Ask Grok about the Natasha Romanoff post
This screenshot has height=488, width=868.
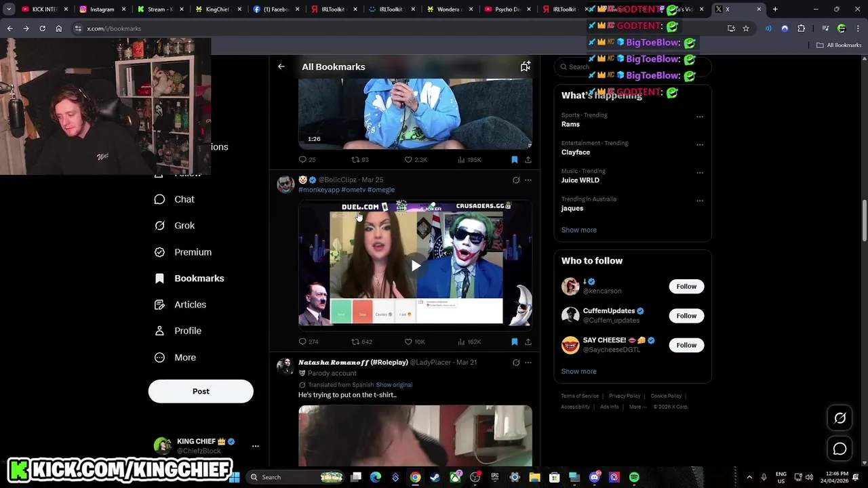pyautogui.click(x=516, y=363)
